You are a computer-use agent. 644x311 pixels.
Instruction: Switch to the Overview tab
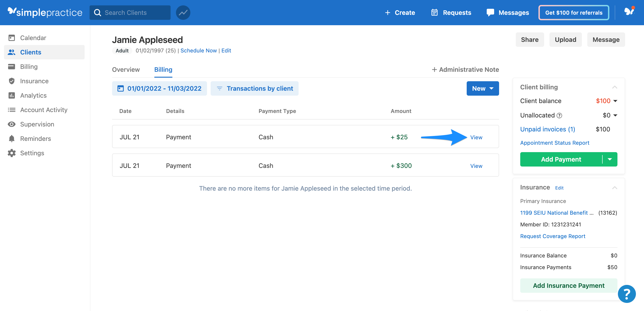(x=126, y=70)
